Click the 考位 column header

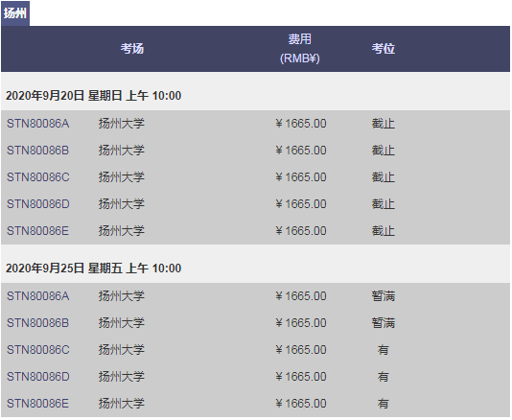[383, 49]
